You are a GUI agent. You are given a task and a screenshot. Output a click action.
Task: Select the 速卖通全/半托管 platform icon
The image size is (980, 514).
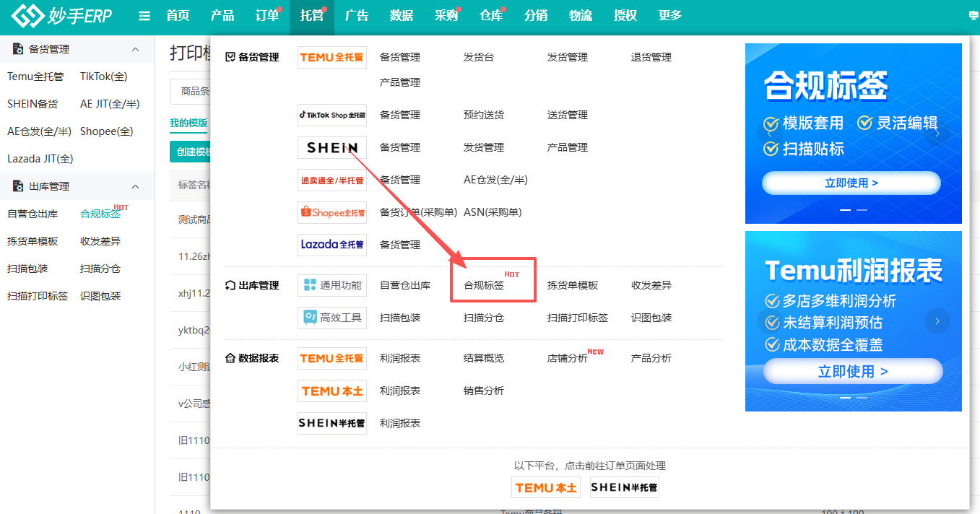click(331, 180)
